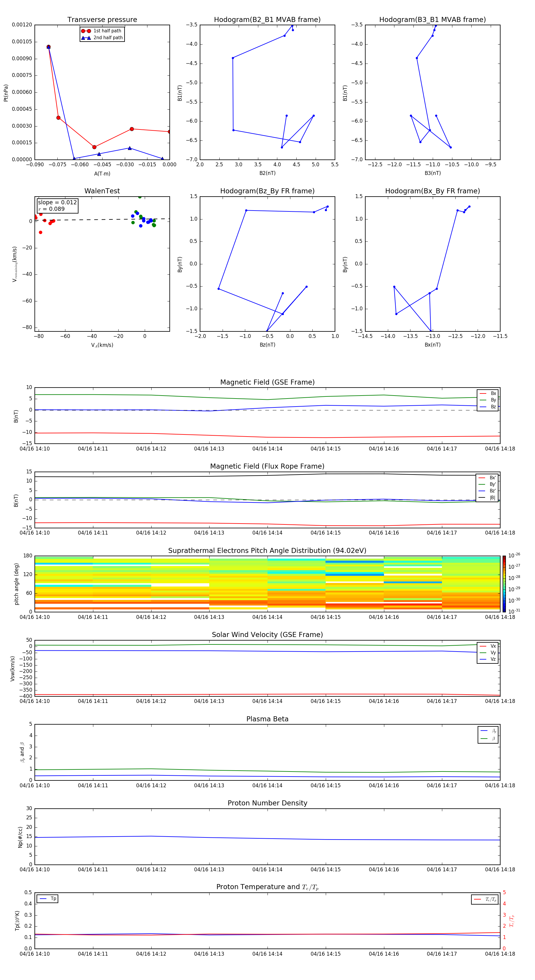Click the 'Bx(nT)' axis label
This screenshot has width=535, height=980.
tap(432, 345)
